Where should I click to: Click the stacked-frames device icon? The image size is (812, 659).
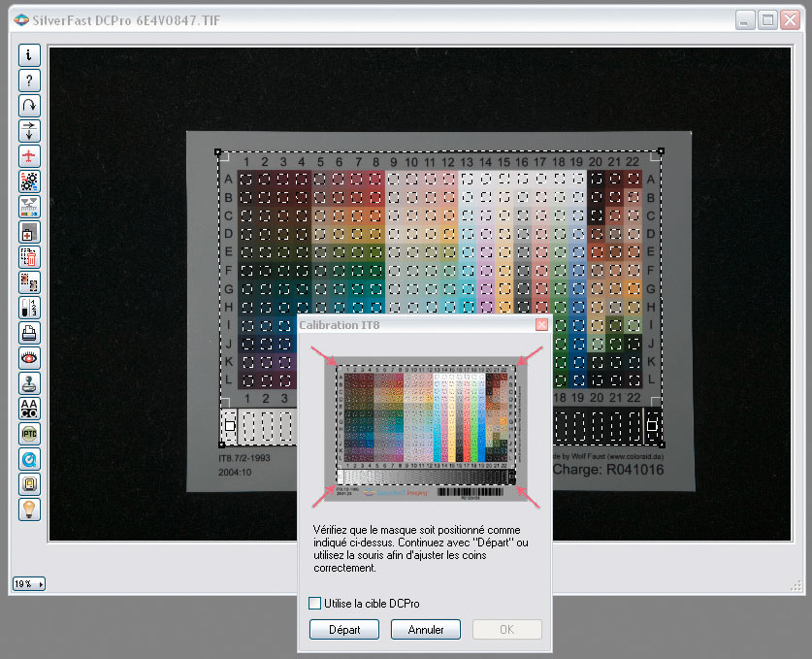29,484
